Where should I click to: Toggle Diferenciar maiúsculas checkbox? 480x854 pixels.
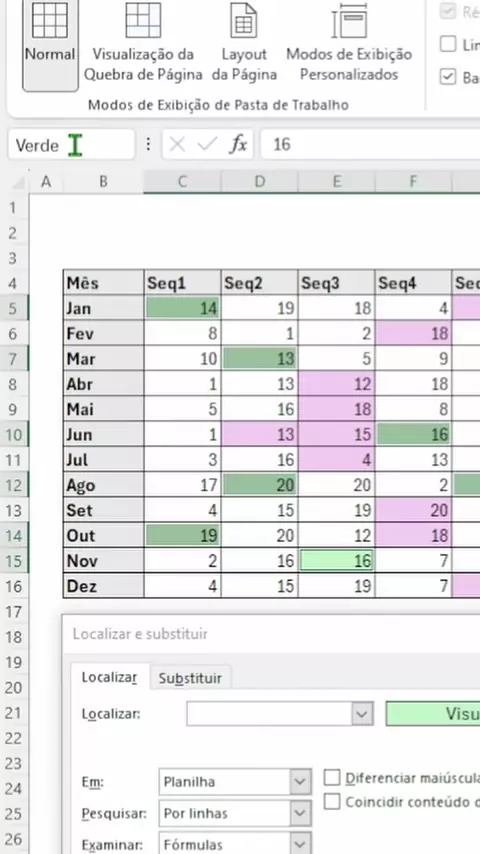coord(332,777)
